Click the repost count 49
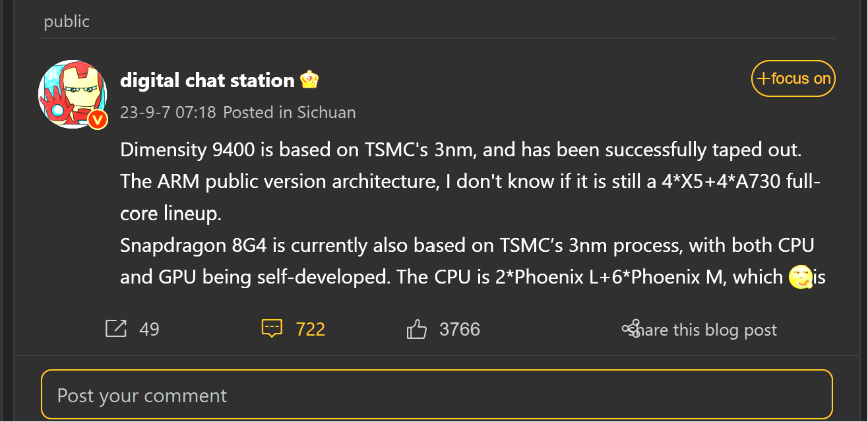 150,329
